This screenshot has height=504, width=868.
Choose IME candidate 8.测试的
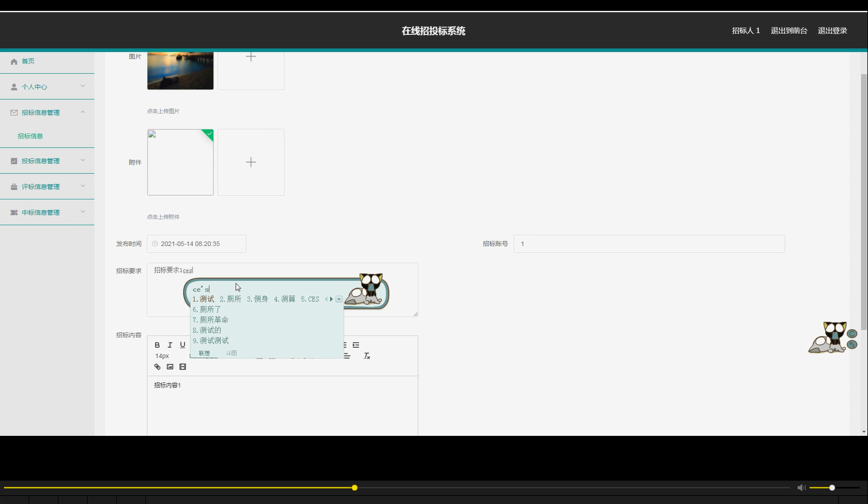207,330
